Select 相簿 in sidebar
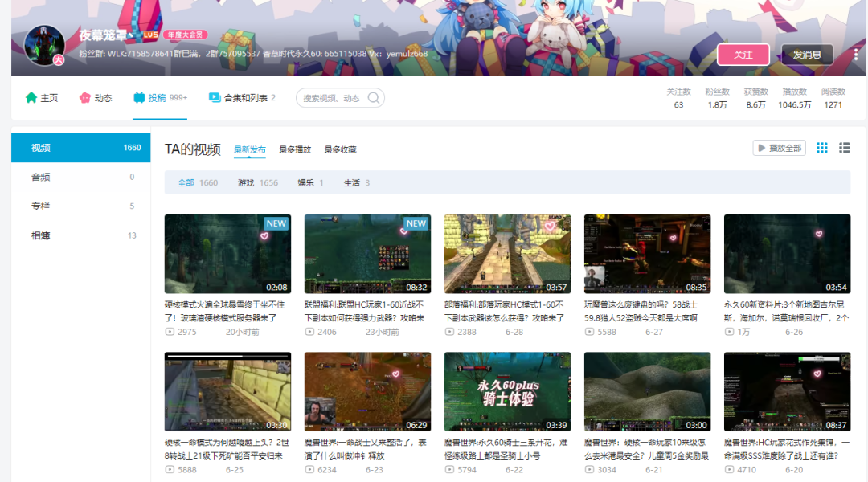The height and width of the screenshot is (482, 868). (81, 235)
